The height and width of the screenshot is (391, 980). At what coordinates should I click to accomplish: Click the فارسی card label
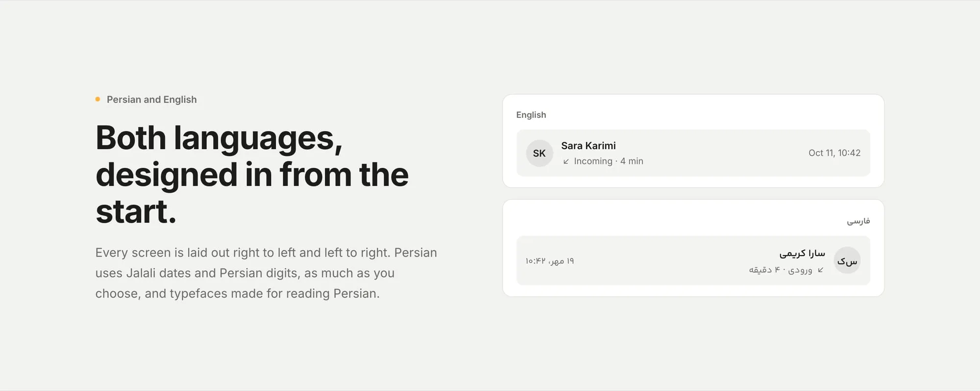click(x=858, y=221)
